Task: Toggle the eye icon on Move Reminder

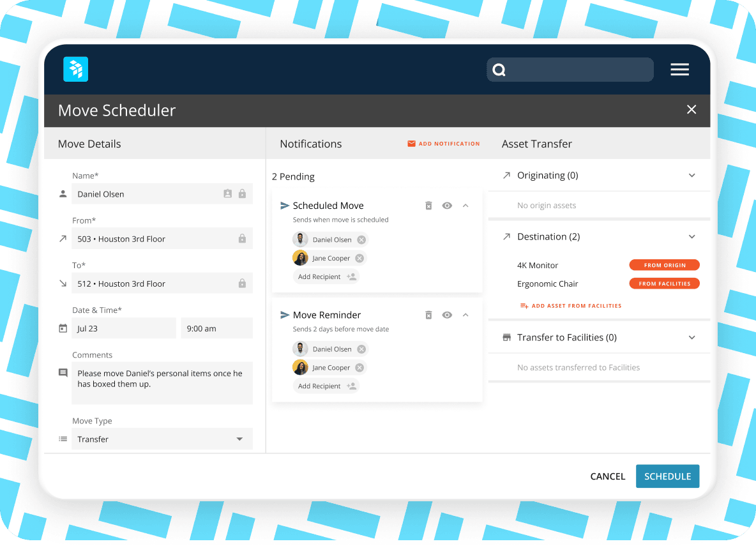Action: coord(447,315)
